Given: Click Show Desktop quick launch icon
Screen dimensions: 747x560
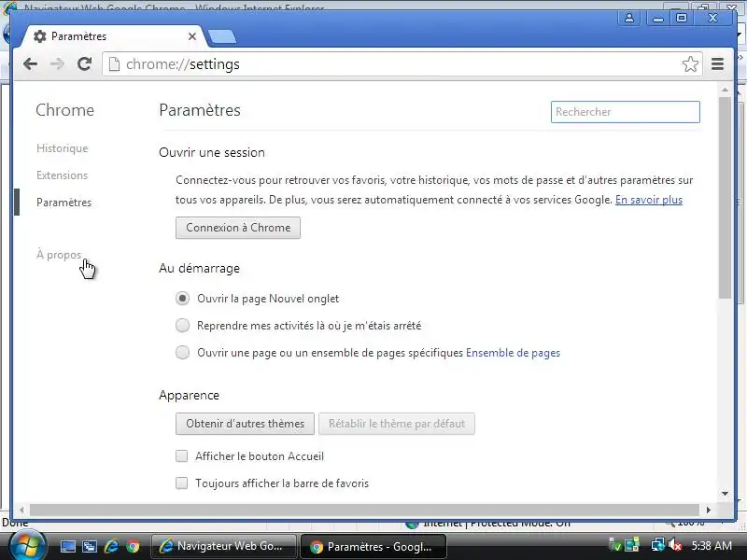Looking at the screenshot, I should tap(67, 547).
